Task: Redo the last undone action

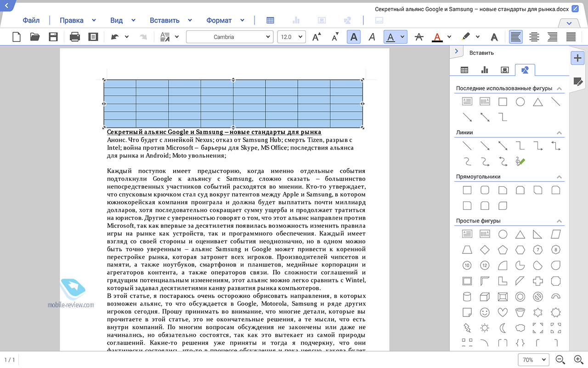Action: click(x=143, y=37)
